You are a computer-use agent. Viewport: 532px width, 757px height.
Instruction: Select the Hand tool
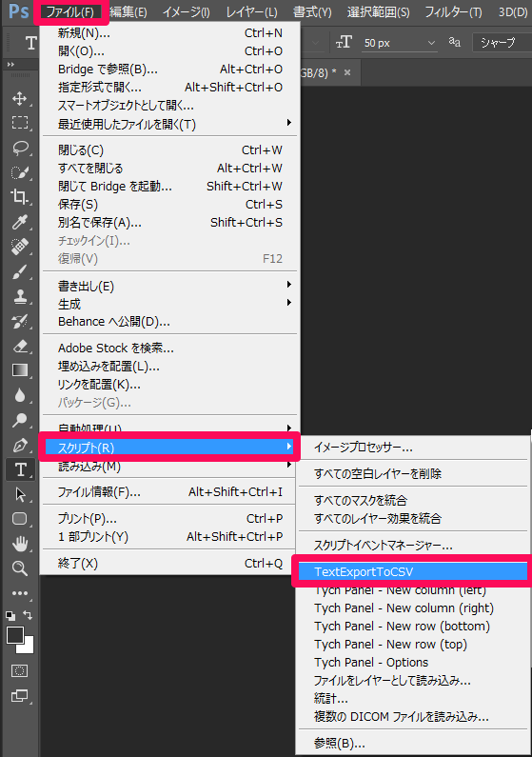(x=20, y=544)
